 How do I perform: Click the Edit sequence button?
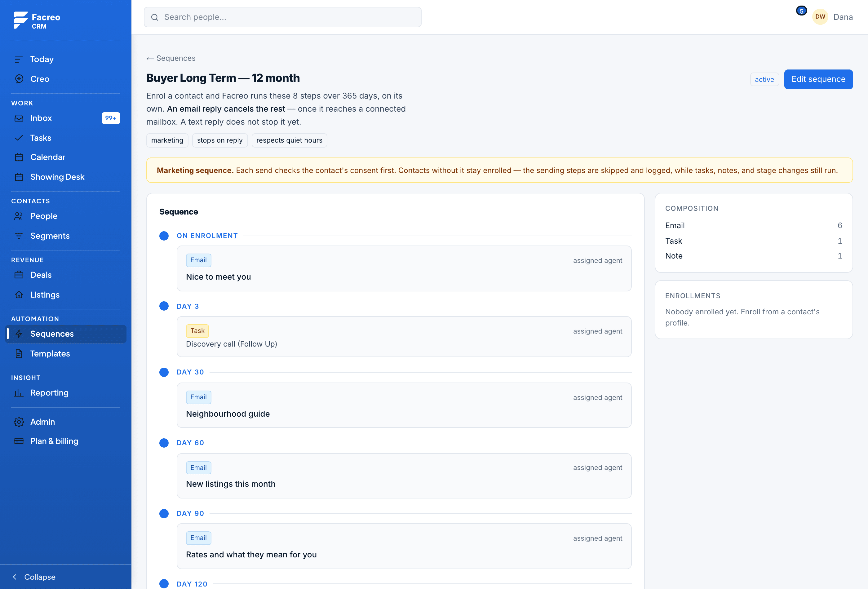pos(818,79)
